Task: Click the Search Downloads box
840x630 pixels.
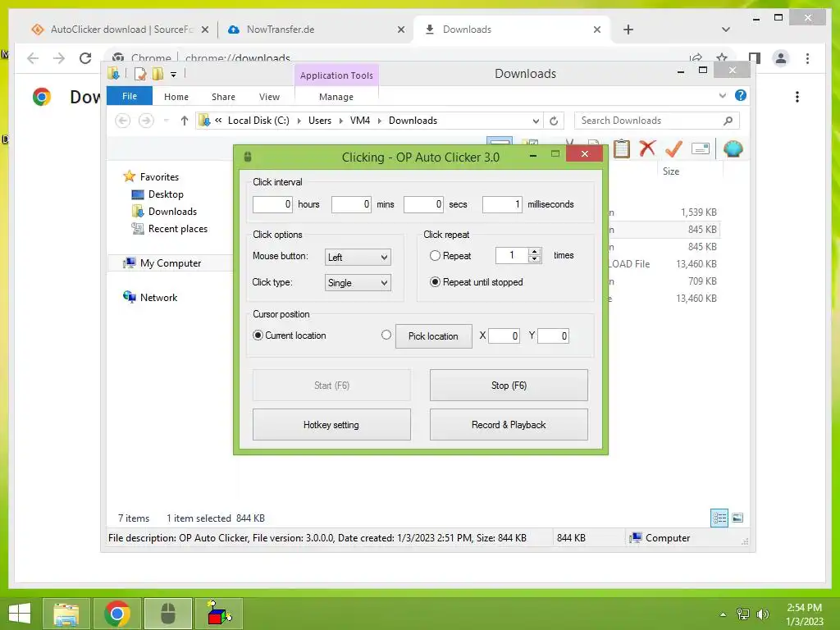Action: point(649,121)
